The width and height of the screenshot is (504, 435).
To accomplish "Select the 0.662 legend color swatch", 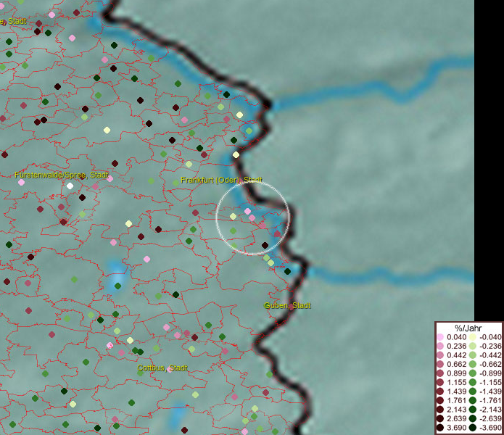I will (440, 365).
